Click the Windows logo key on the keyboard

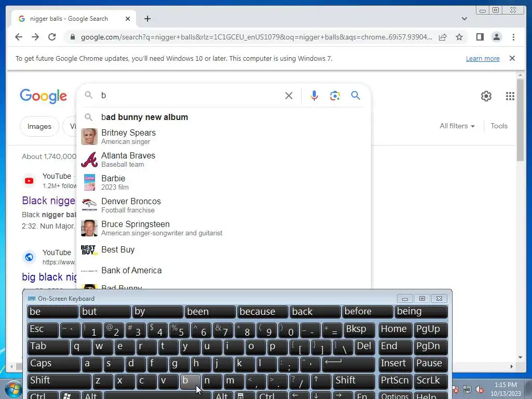click(x=70, y=395)
